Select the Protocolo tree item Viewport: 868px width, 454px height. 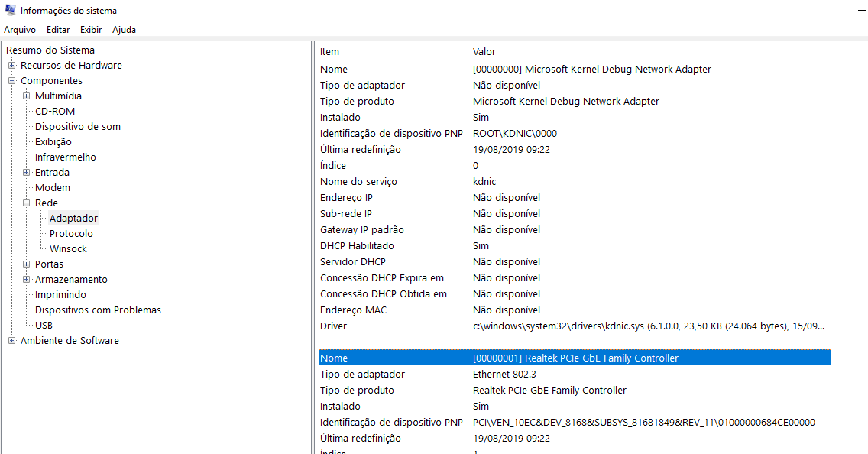[x=71, y=234]
